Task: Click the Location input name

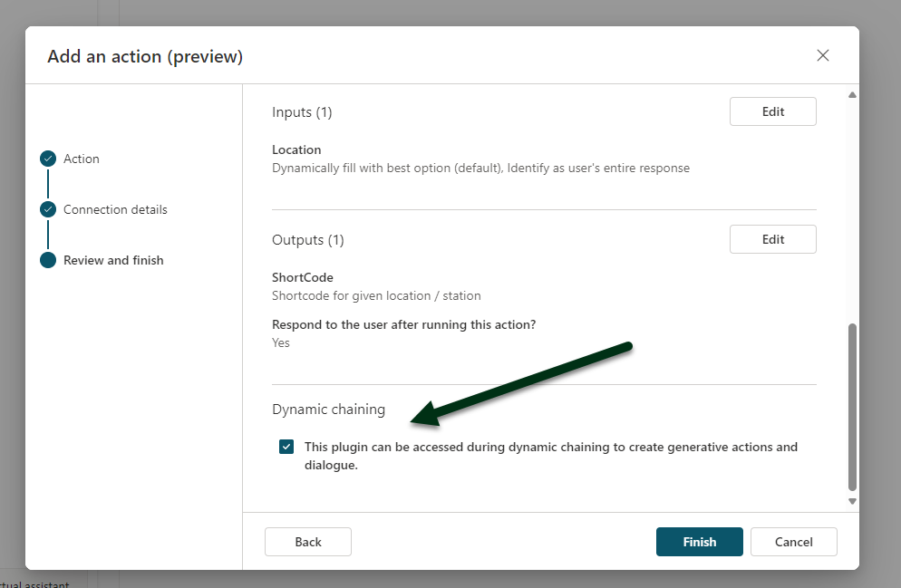Action: (296, 149)
